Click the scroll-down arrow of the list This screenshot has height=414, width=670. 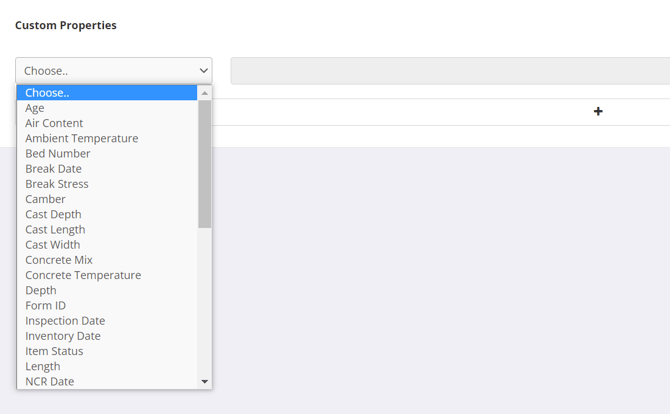pos(205,381)
